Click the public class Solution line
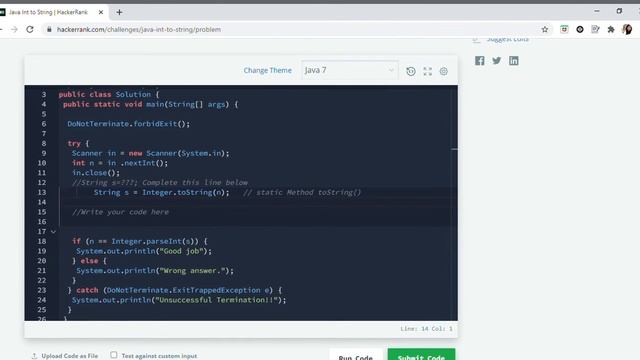 click(x=109, y=94)
